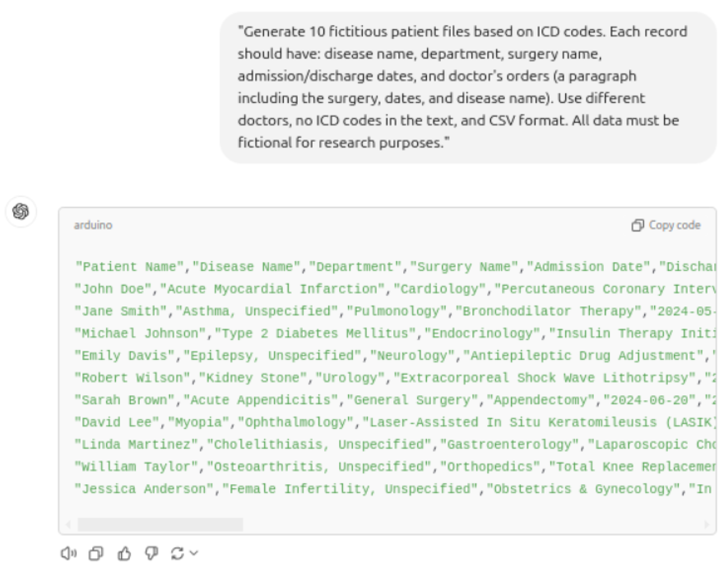Viewport: 728px width, 570px height.
Task: Give the response a thumbs down
Action: click(x=151, y=553)
